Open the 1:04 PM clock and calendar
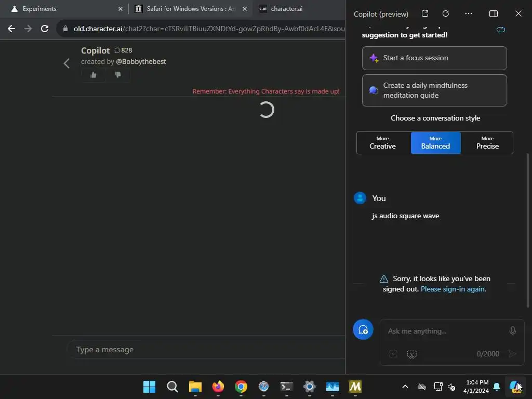The width and height of the screenshot is (532, 399). point(476,387)
